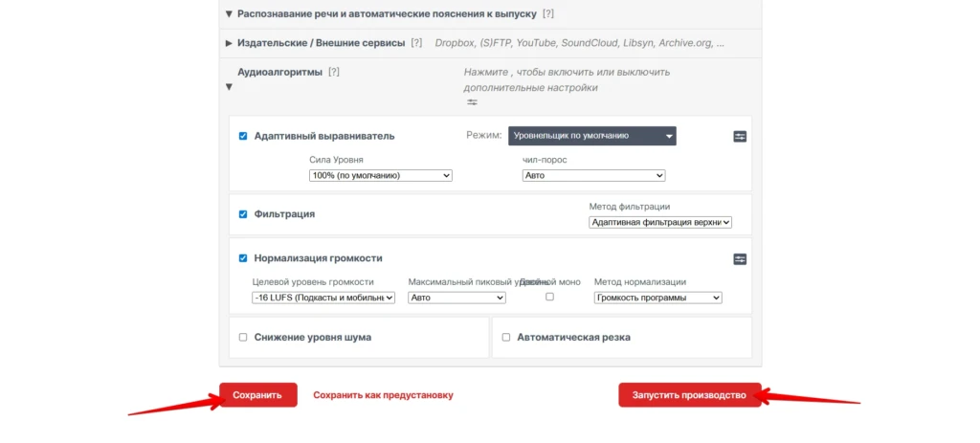Enable Автоматическая резка checkbox
Screen dimensions: 980x443
coord(506,338)
